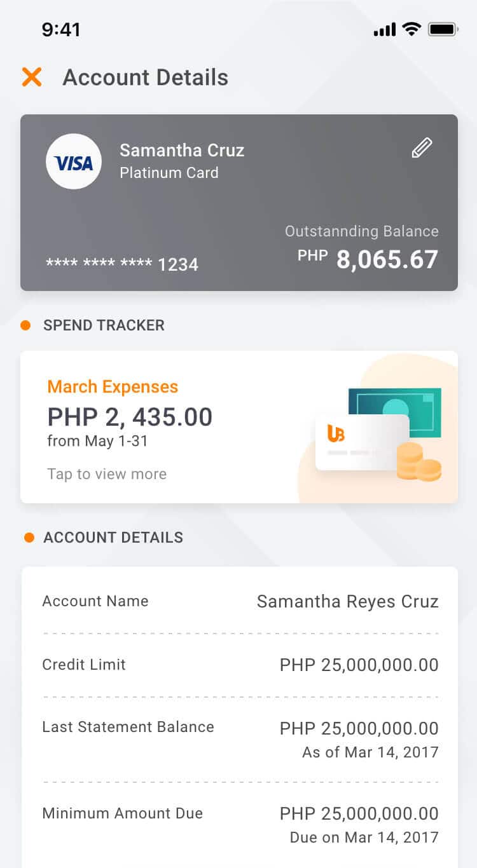Tap the UB card and coins illustration

[380, 434]
